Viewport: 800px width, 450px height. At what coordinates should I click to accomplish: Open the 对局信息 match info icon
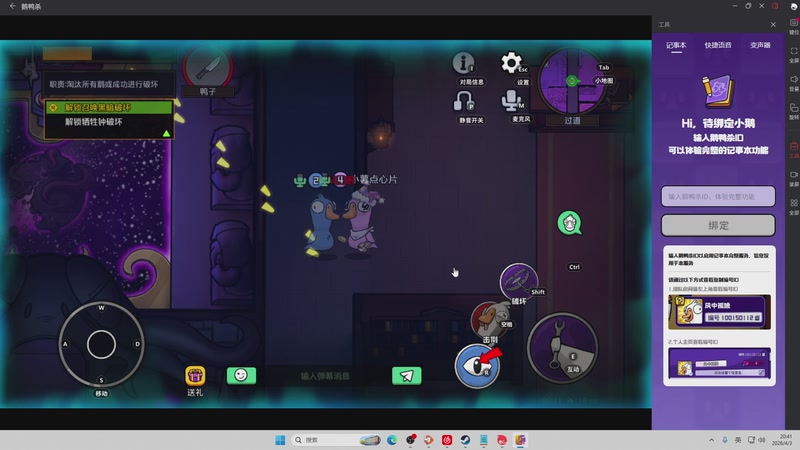click(x=463, y=63)
